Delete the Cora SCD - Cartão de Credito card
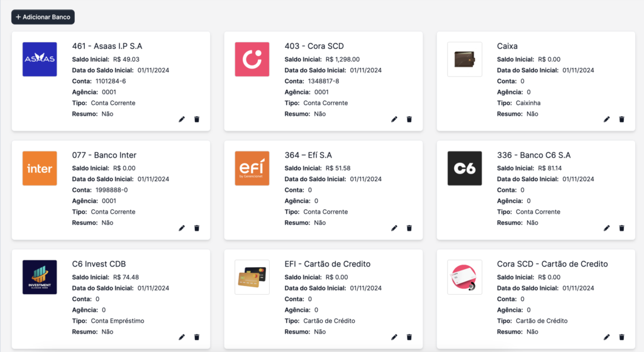644x352 pixels. coord(622,337)
